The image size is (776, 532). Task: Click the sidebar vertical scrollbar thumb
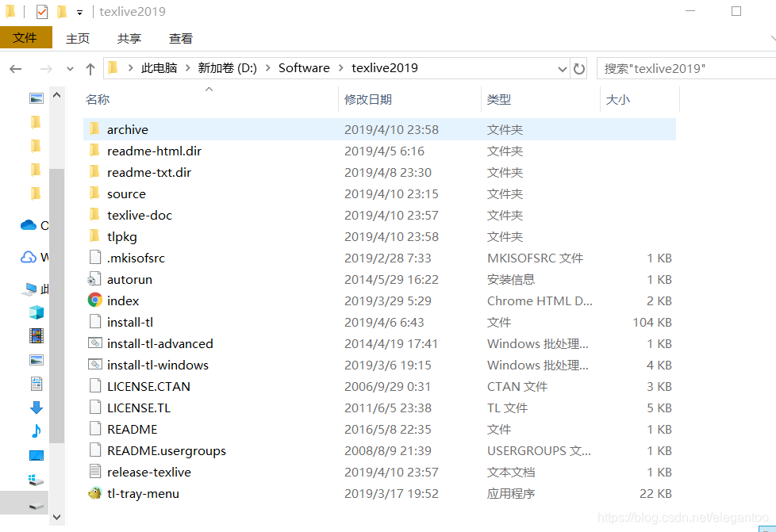click(x=57, y=306)
